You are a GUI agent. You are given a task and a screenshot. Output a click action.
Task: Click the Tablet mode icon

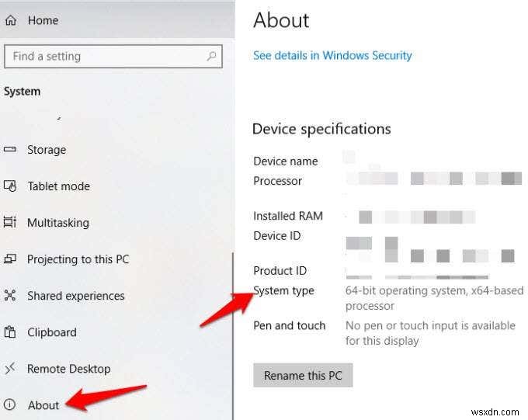pyautogui.click(x=10, y=186)
